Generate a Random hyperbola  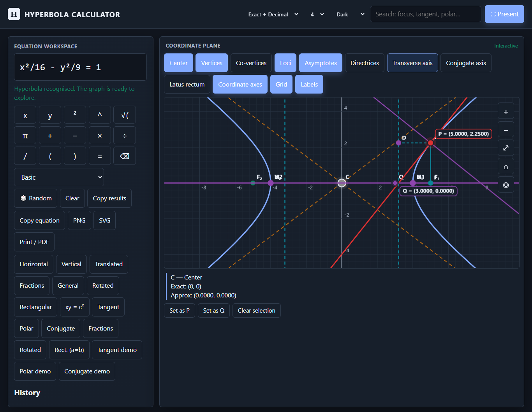[36, 198]
